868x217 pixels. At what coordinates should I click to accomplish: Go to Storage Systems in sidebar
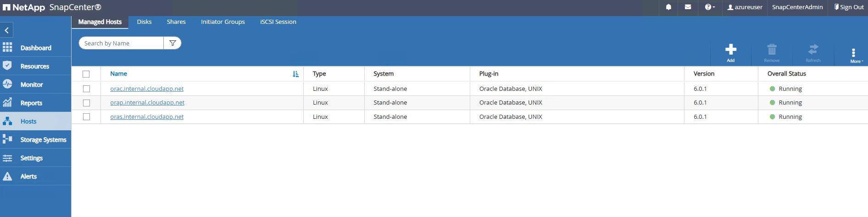click(43, 139)
